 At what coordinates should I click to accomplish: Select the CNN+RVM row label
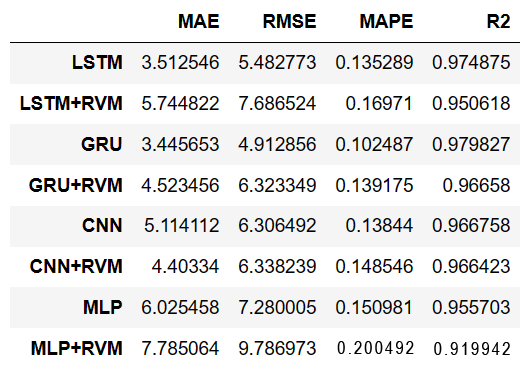click(76, 266)
